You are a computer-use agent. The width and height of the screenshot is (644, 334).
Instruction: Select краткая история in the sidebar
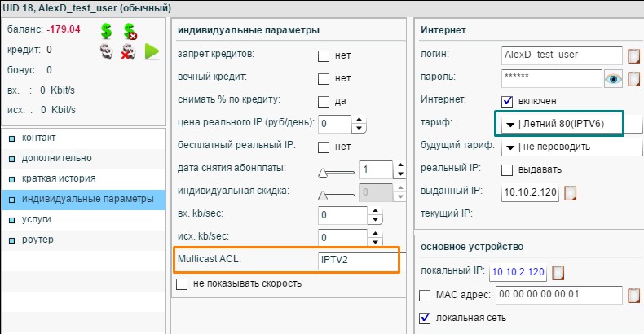click(x=59, y=178)
